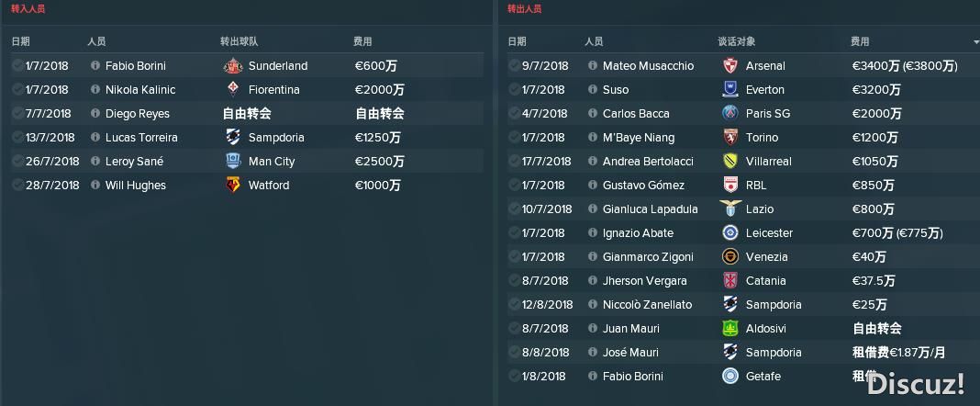Select the 转出人员 section header
The height and width of the screenshot is (406, 980).
point(524,9)
